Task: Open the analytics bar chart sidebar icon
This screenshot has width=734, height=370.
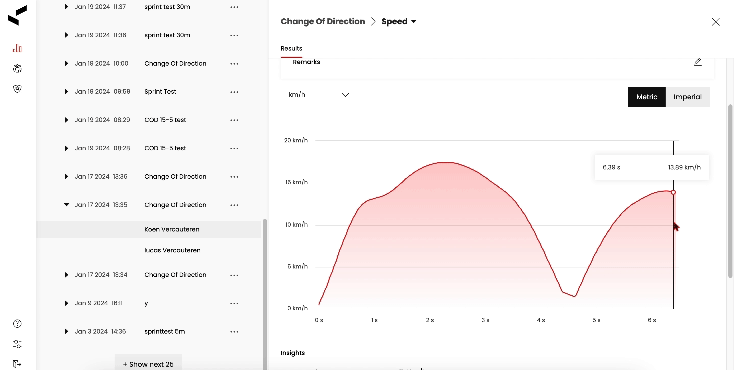Action: [17, 48]
